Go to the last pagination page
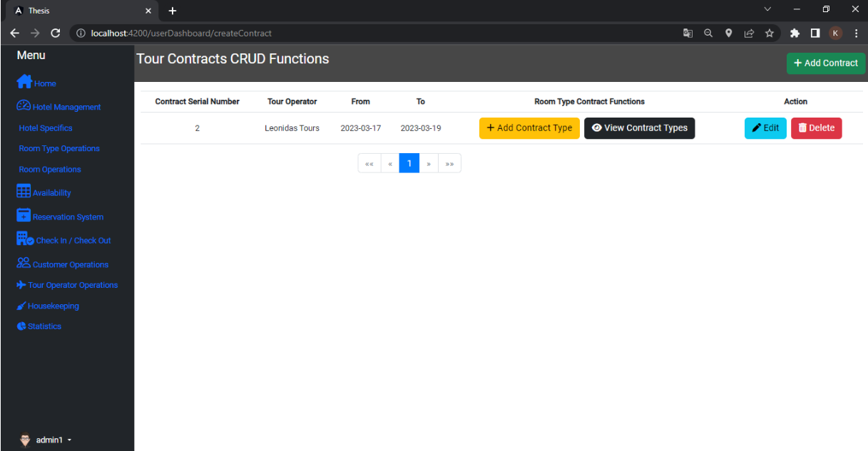The width and height of the screenshot is (868, 451). (x=449, y=163)
